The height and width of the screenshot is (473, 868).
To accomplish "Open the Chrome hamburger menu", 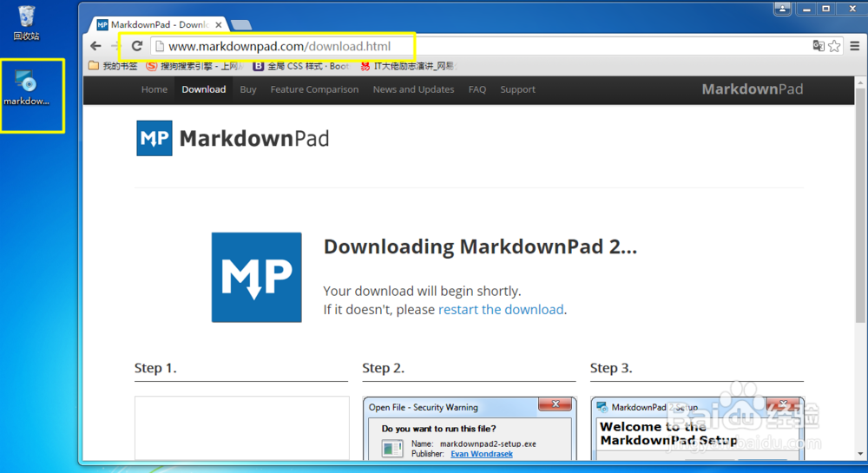I will click(x=855, y=46).
